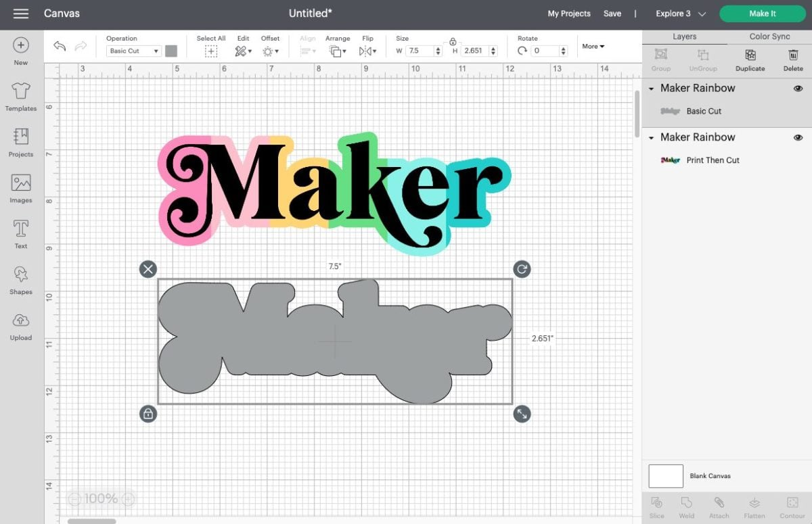Click the canvas vertical scrollbar
Image resolution: width=812 pixels, height=524 pixels.
[637, 113]
